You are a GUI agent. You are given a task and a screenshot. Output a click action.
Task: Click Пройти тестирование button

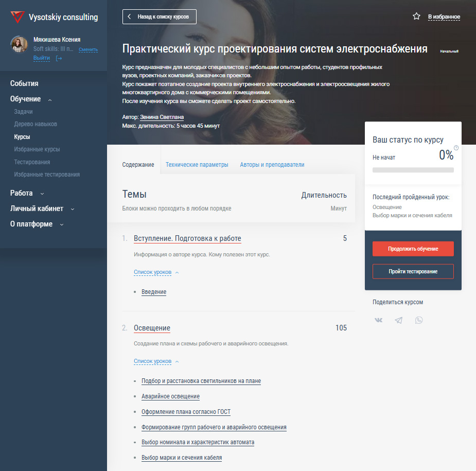(x=413, y=271)
